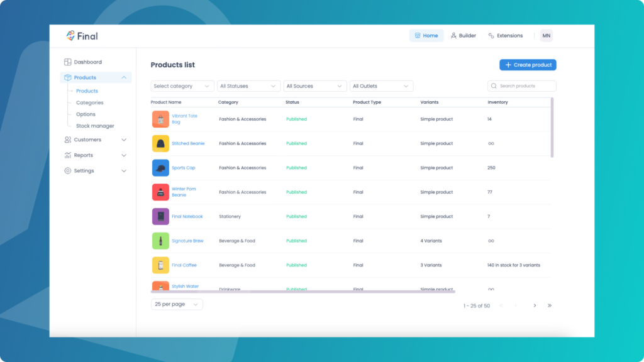Select Categories submenu item
This screenshot has height=362, width=644.
pos(89,102)
